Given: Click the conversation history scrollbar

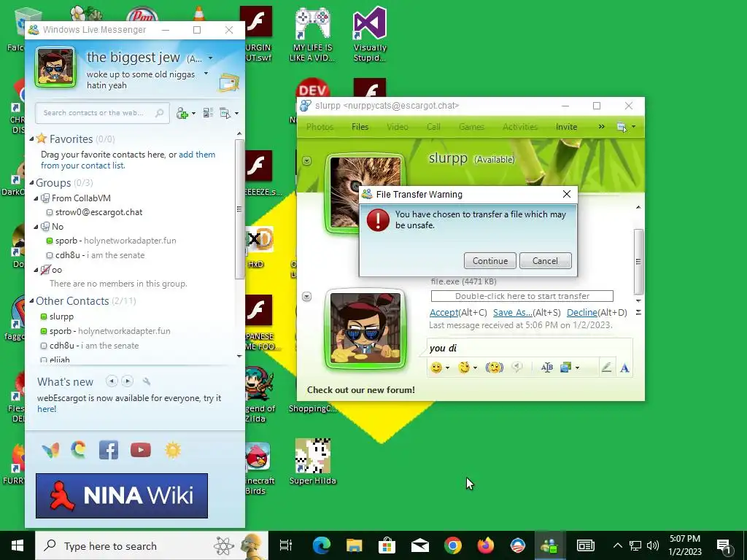Looking at the screenshot, I should click(x=638, y=261).
